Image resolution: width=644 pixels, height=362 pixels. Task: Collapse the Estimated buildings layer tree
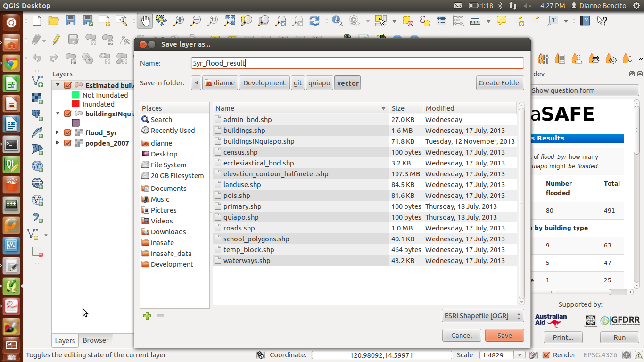click(58, 85)
